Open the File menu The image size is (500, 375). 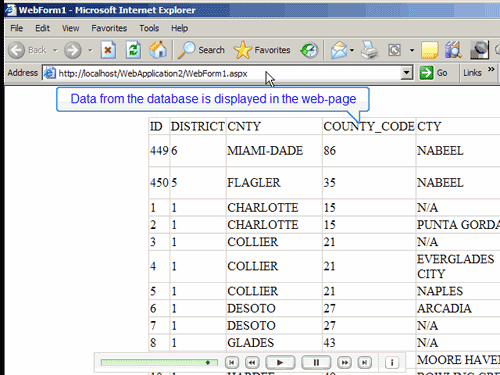(17, 28)
